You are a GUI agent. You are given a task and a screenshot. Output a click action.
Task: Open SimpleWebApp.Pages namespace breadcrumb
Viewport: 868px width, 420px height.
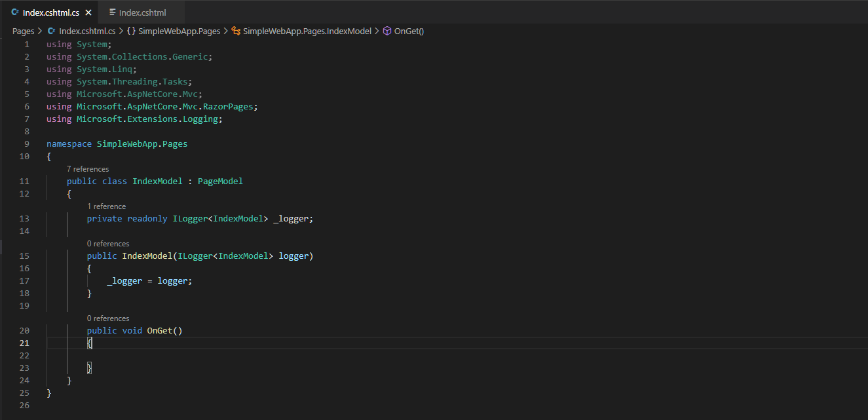tap(179, 31)
